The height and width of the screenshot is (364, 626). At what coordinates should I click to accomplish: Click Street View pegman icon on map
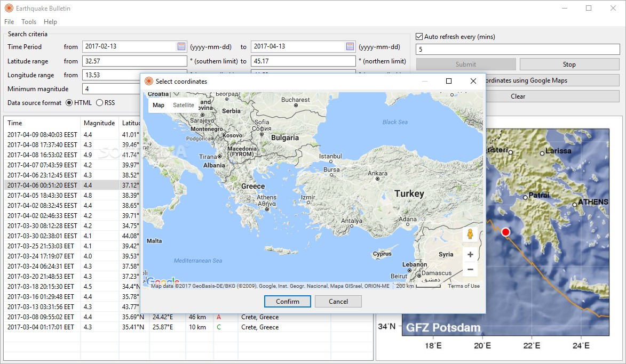coord(470,234)
